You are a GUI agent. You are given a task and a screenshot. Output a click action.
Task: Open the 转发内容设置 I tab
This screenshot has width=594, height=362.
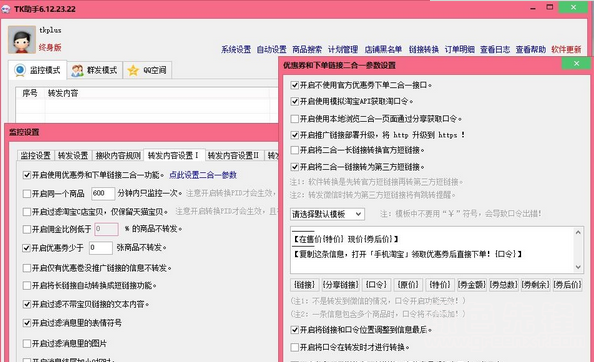174,155
